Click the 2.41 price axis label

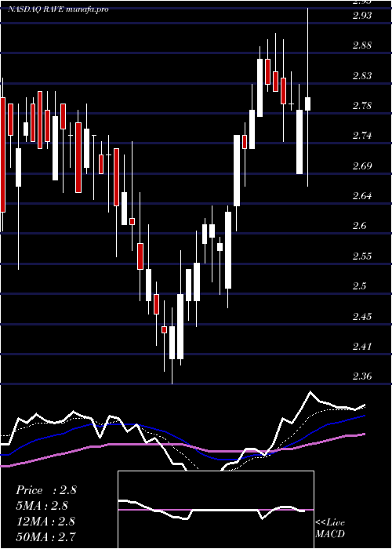click(362, 347)
